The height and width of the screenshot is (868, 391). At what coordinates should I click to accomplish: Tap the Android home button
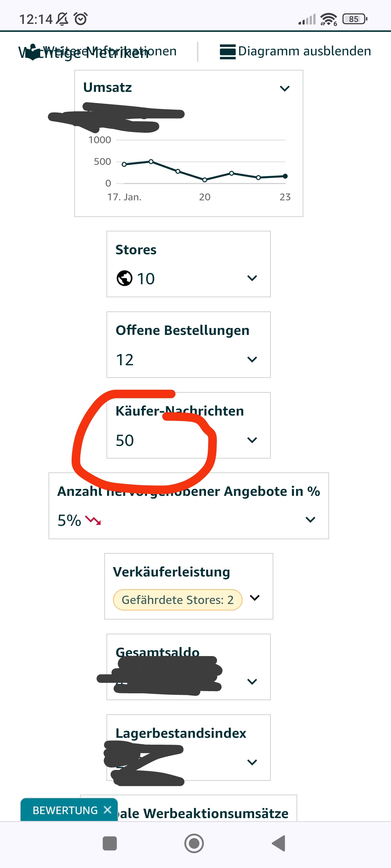tap(194, 843)
